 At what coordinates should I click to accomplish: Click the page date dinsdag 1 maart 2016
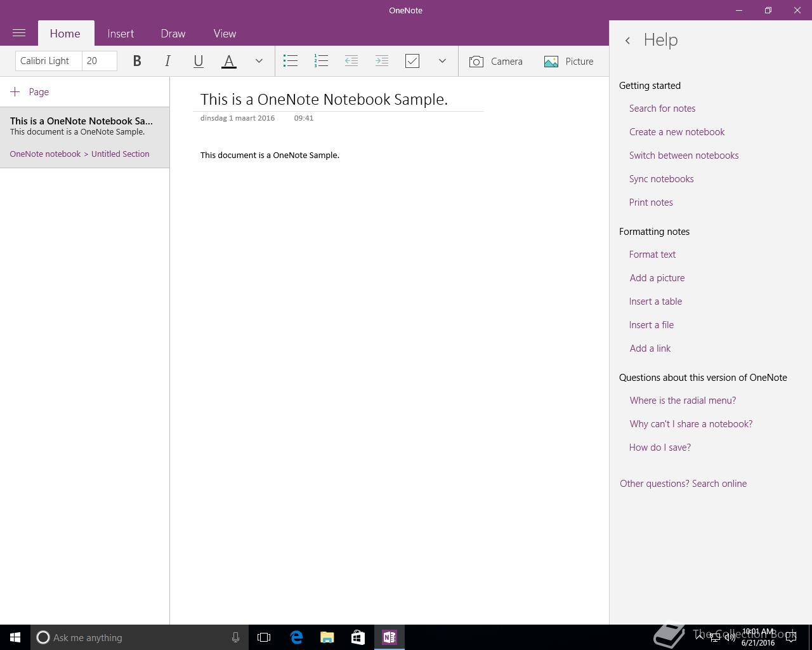(x=237, y=118)
